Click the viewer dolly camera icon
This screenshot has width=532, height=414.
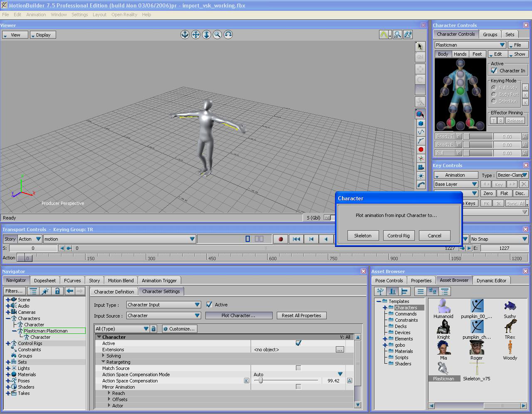tap(185, 34)
